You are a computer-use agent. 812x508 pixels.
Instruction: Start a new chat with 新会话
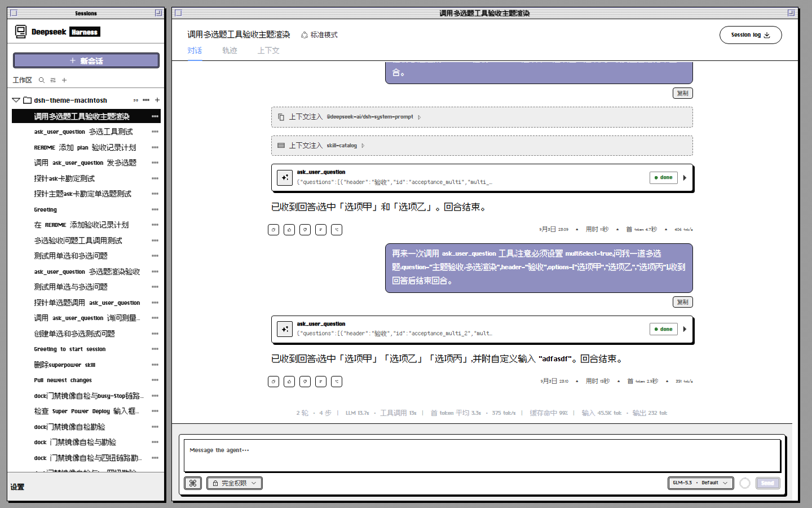coord(86,60)
